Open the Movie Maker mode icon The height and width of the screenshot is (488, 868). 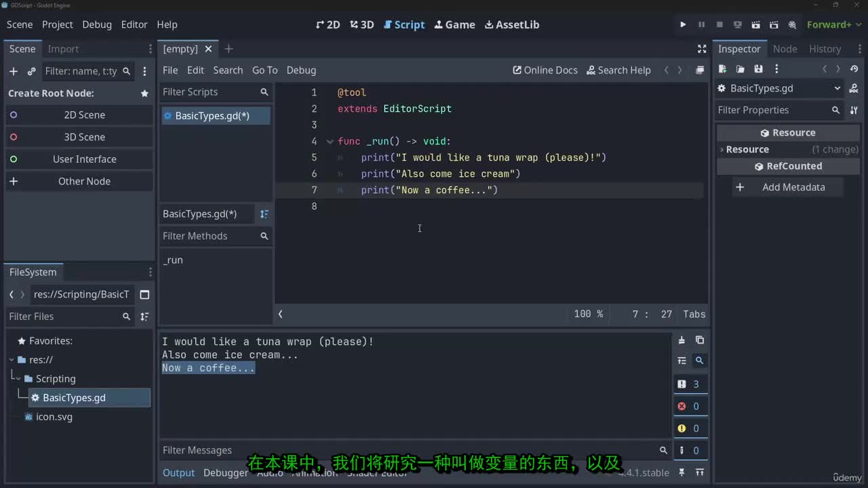[792, 24]
